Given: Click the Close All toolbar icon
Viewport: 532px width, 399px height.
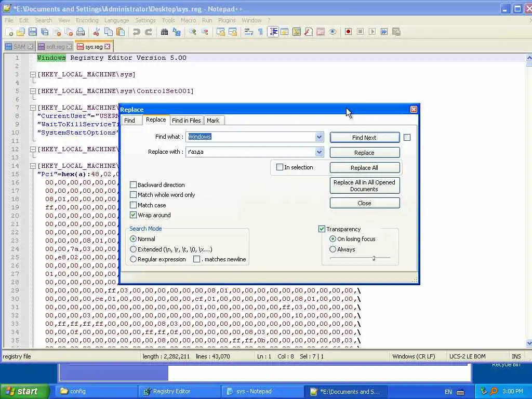Looking at the screenshot, I should [69, 32].
